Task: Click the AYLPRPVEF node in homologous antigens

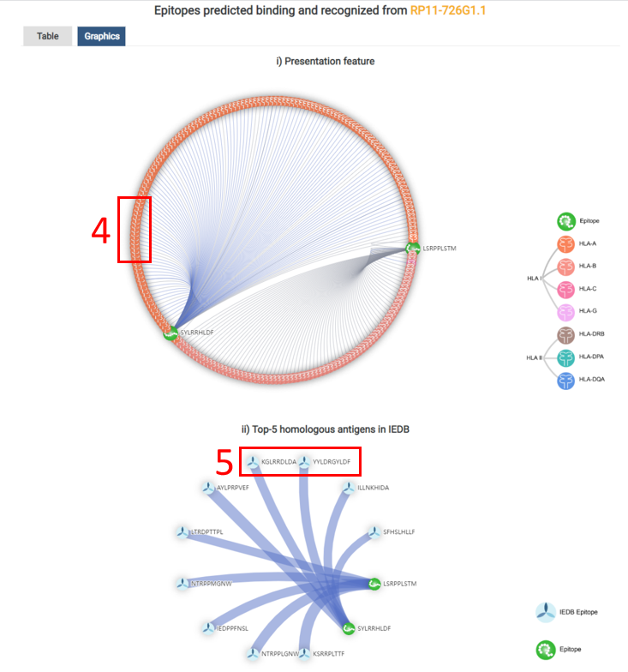Action: click(207, 488)
